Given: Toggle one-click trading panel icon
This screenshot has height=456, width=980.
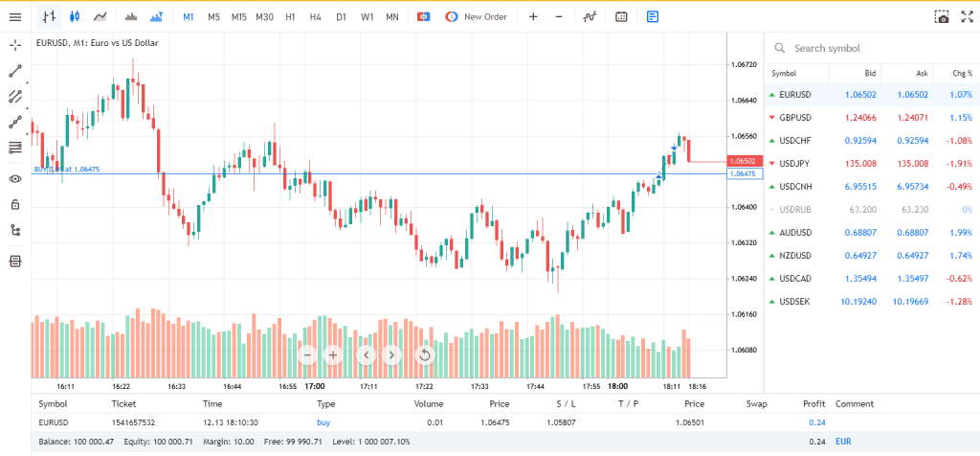Looking at the screenshot, I should click(424, 17).
